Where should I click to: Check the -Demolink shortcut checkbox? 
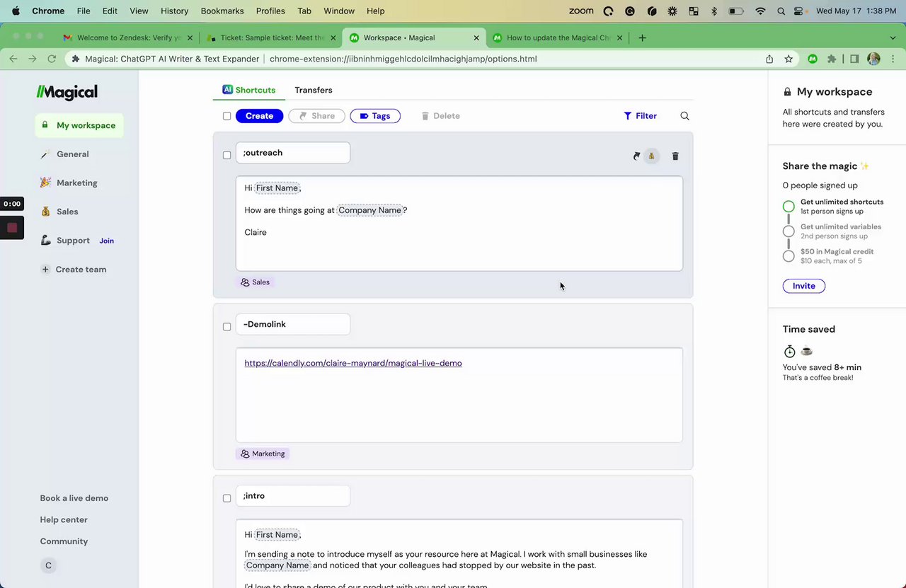click(x=226, y=327)
